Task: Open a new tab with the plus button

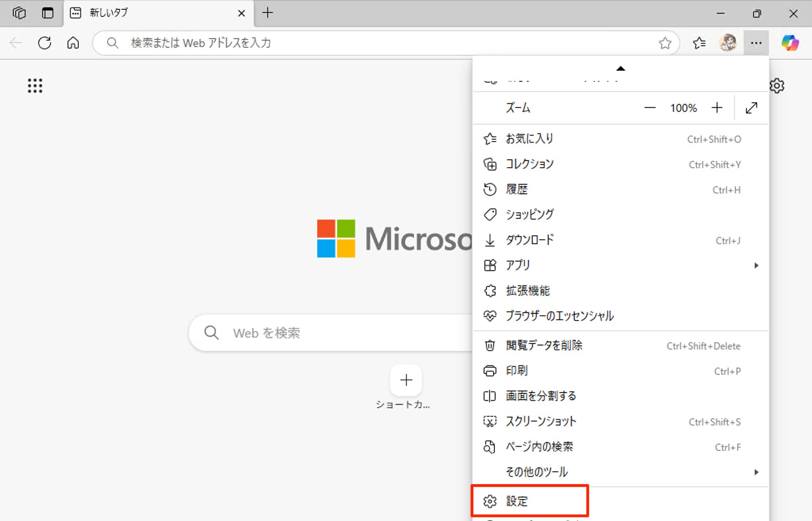Action: (268, 13)
